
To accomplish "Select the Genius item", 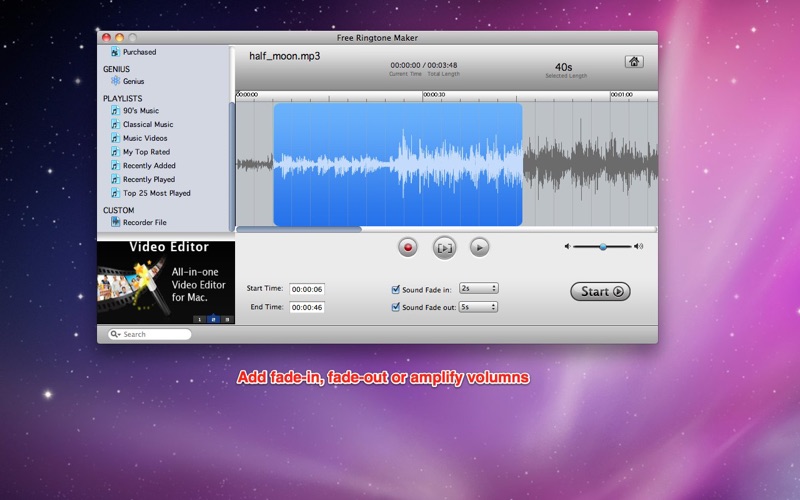I will tap(133, 81).
